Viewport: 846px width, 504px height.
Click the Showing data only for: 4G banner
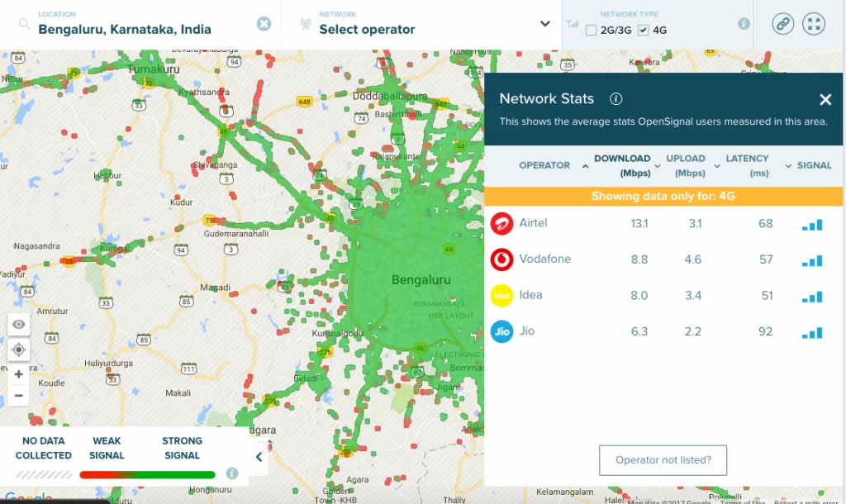[663, 196]
